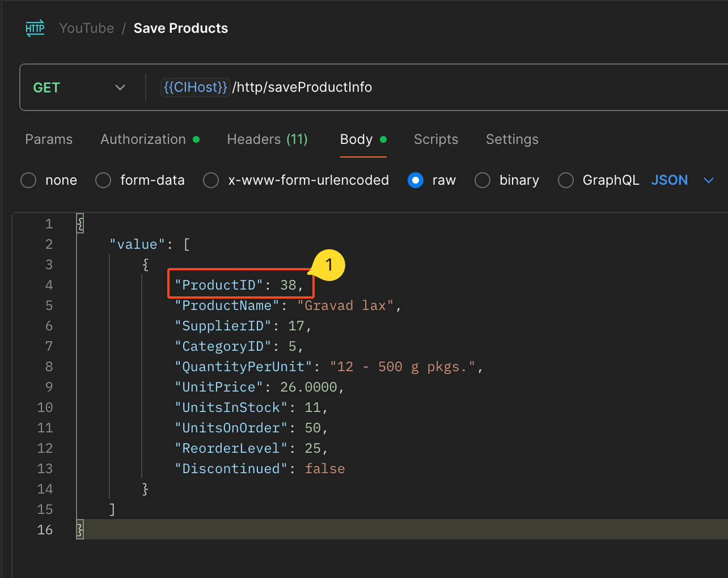
Task: Click line number 8 in the editor gutter
Action: click(49, 366)
